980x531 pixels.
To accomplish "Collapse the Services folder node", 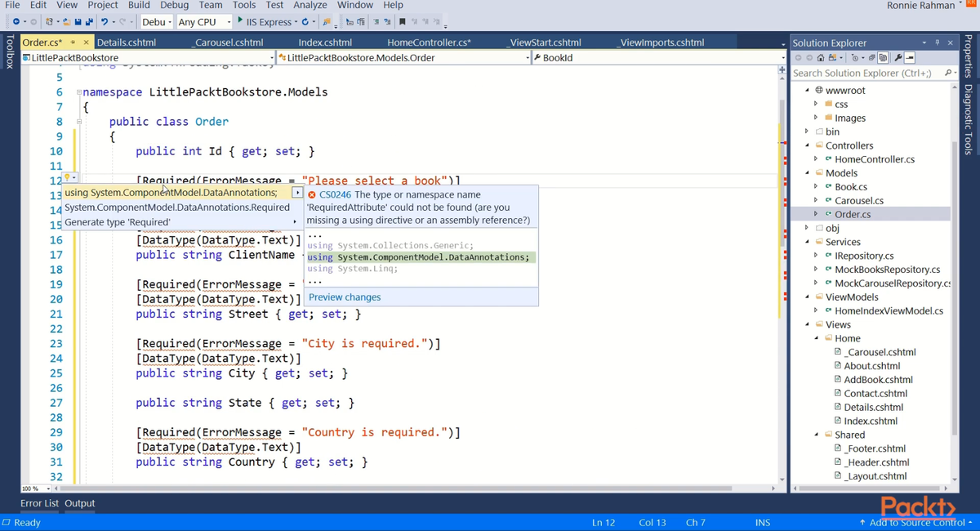I will [x=807, y=242].
